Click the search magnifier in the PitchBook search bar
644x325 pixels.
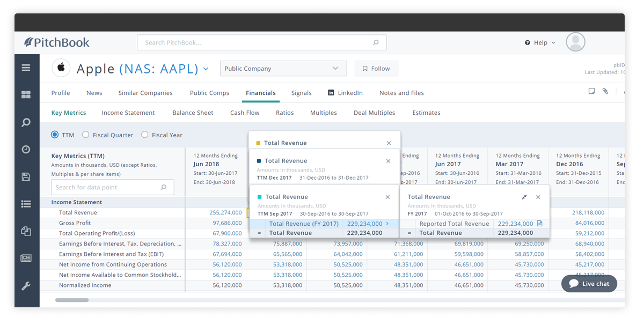[376, 42]
